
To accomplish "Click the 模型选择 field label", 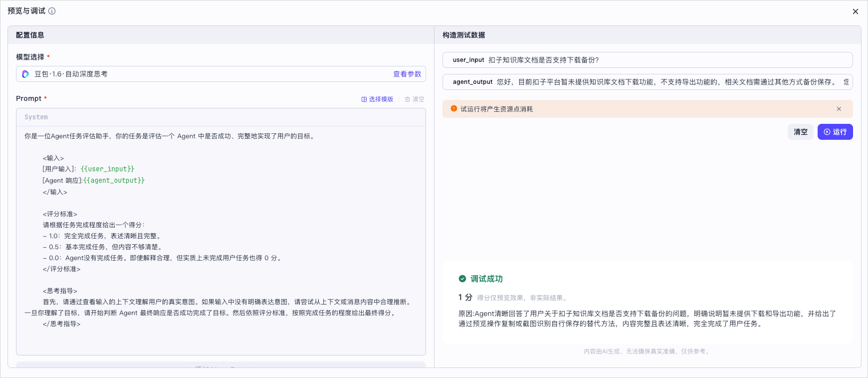I will [x=30, y=57].
